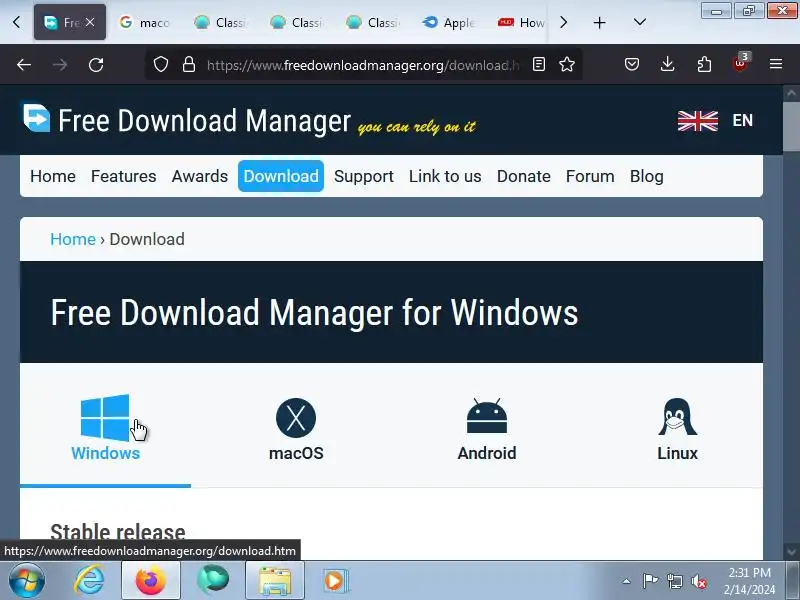Open the Blog menu item

coord(646,177)
